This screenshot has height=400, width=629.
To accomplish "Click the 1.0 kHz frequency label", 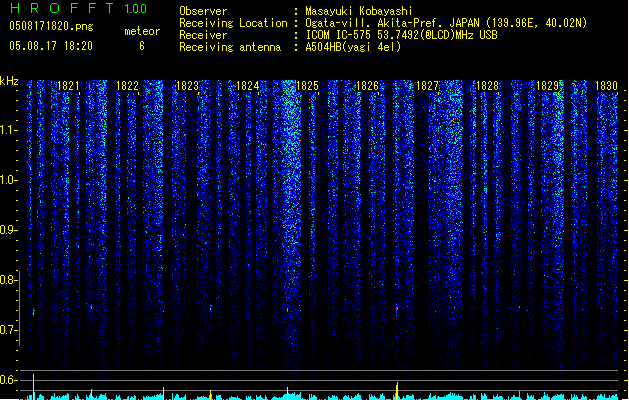I will pos(9,180).
